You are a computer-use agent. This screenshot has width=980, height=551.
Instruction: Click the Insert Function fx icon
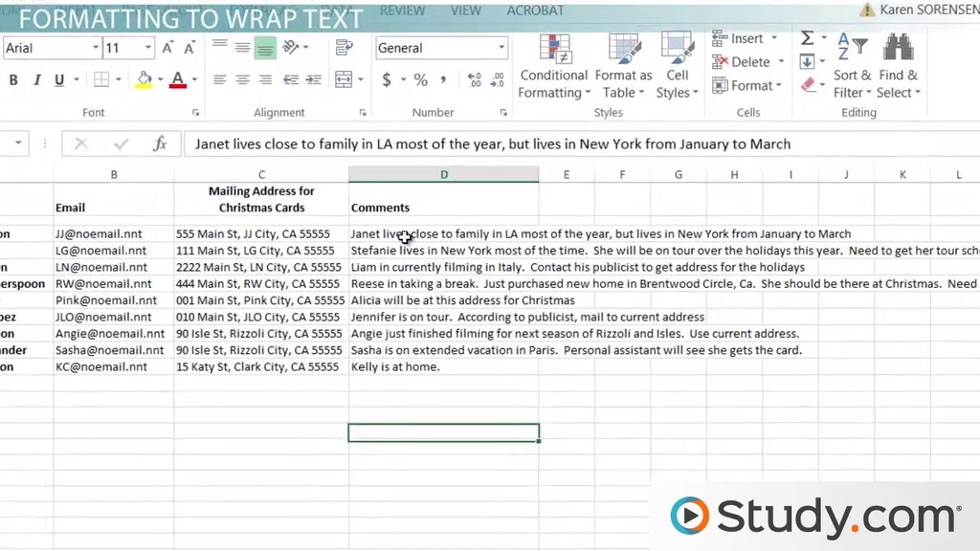160,144
